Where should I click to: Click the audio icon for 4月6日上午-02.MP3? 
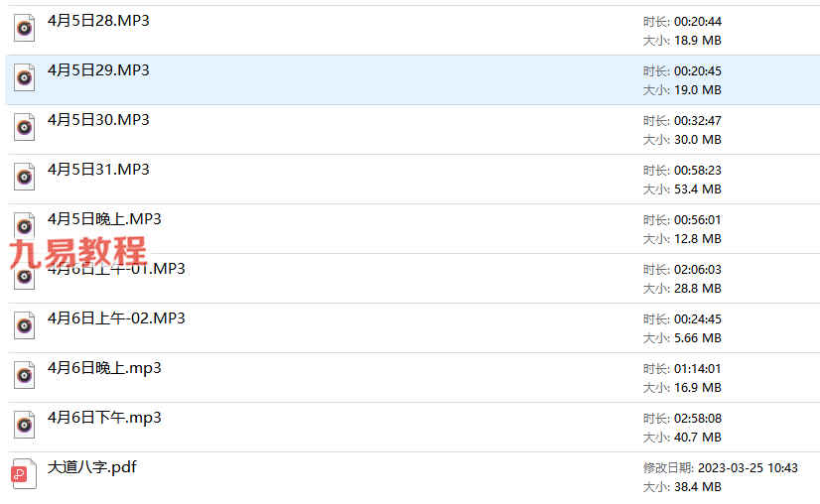click(24, 325)
